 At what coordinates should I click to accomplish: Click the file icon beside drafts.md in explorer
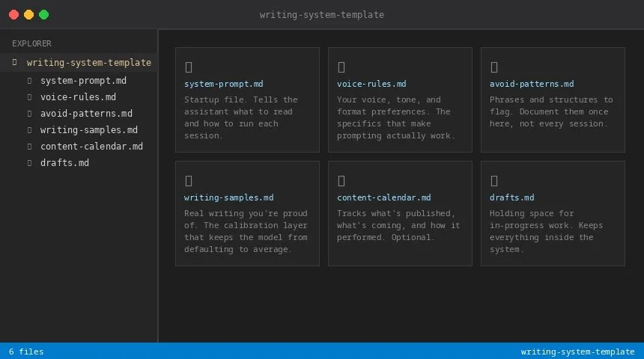pos(29,163)
